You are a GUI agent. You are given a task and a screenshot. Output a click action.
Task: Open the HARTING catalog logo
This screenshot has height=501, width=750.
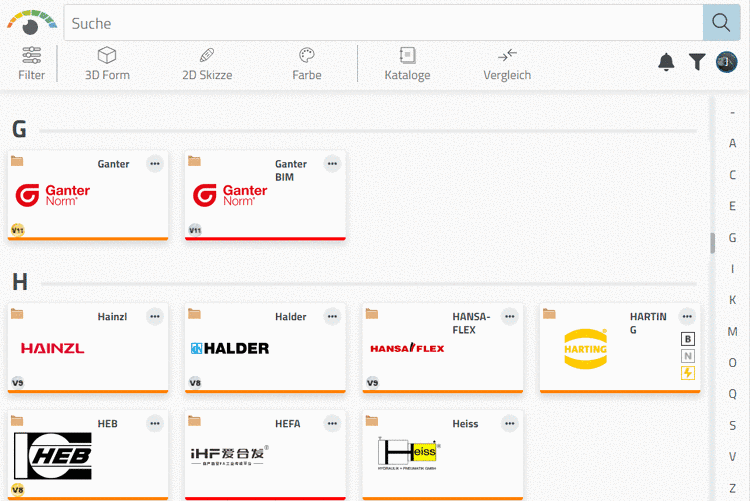click(x=585, y=349)
